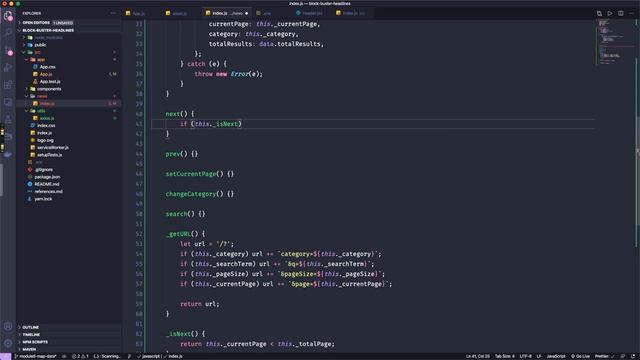640x360 pixels.
Task: Click the unsaved badge next to Open Editors
Action: click(x=63, y=23)
